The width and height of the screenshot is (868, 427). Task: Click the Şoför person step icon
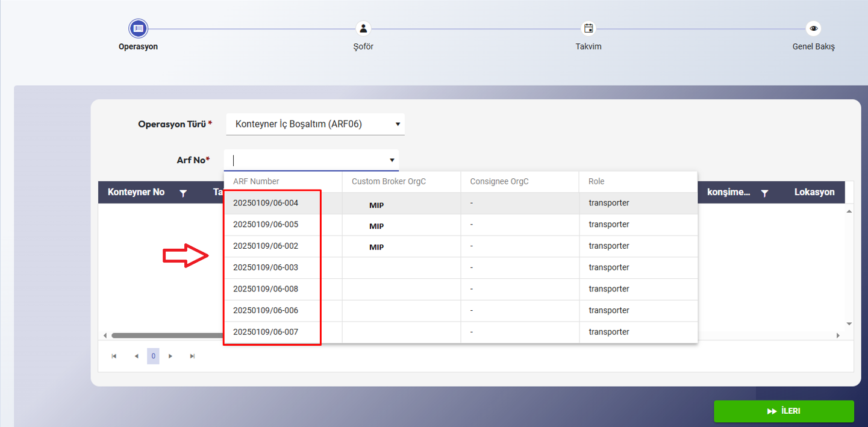pyautogui.click(x=363, y=28)
